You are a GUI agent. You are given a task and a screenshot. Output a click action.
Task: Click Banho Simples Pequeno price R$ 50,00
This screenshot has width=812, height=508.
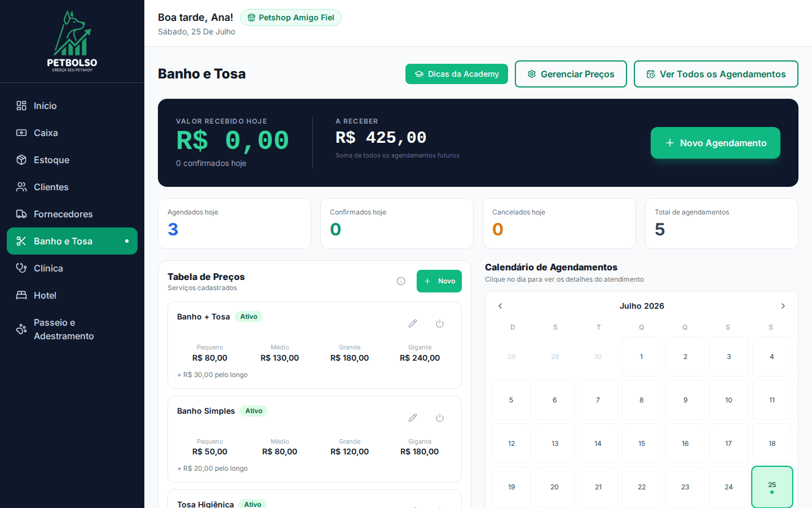click(x=210, y=452)
